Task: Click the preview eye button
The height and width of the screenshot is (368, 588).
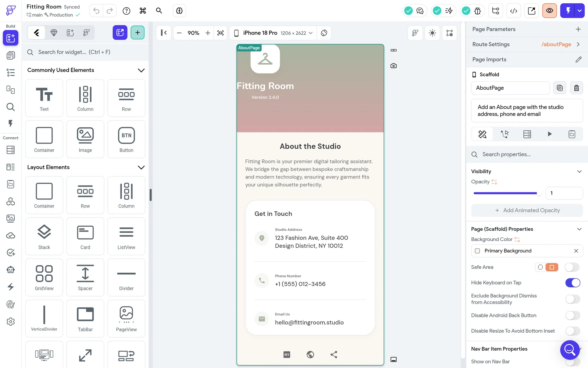Action: (549, 11)
